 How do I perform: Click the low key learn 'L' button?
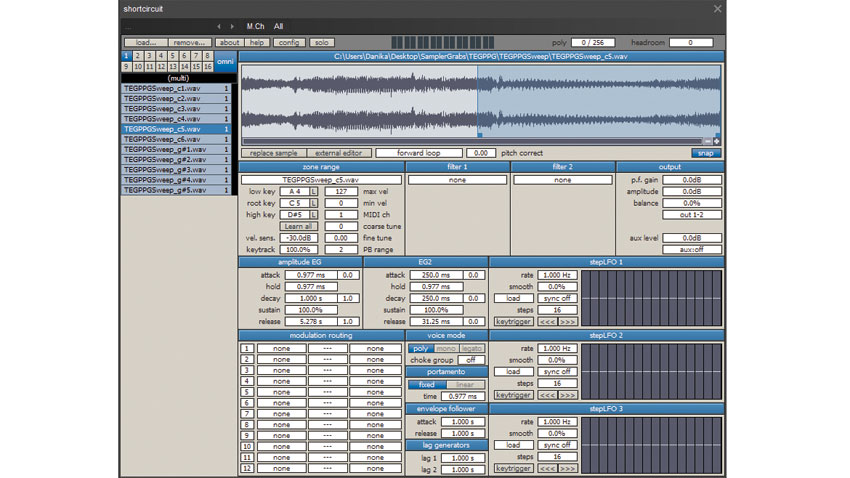[313, 191]
